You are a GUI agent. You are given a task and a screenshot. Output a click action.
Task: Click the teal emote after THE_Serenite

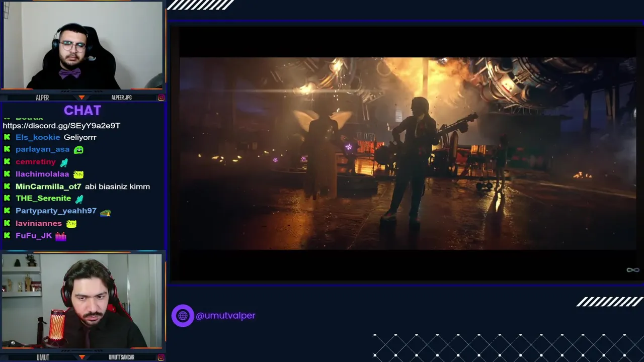point(79,199)
